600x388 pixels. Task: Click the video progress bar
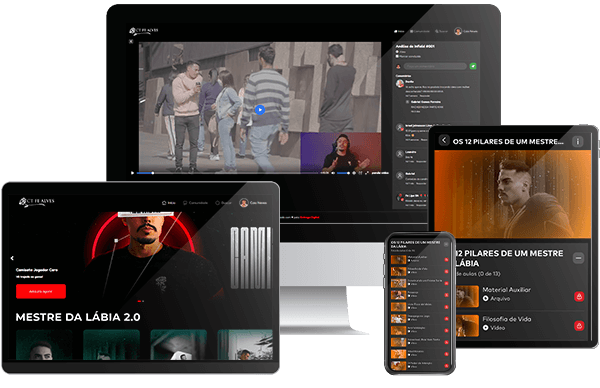click(227, 173)
